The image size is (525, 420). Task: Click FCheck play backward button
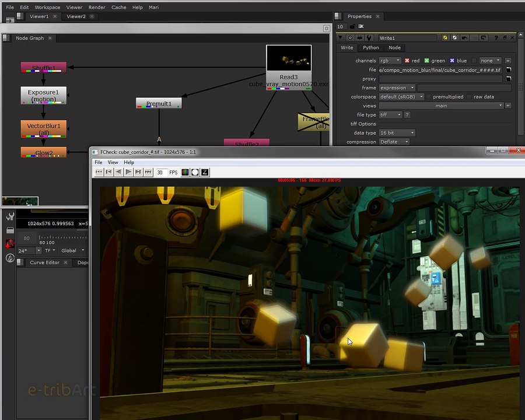coord(118,172)
